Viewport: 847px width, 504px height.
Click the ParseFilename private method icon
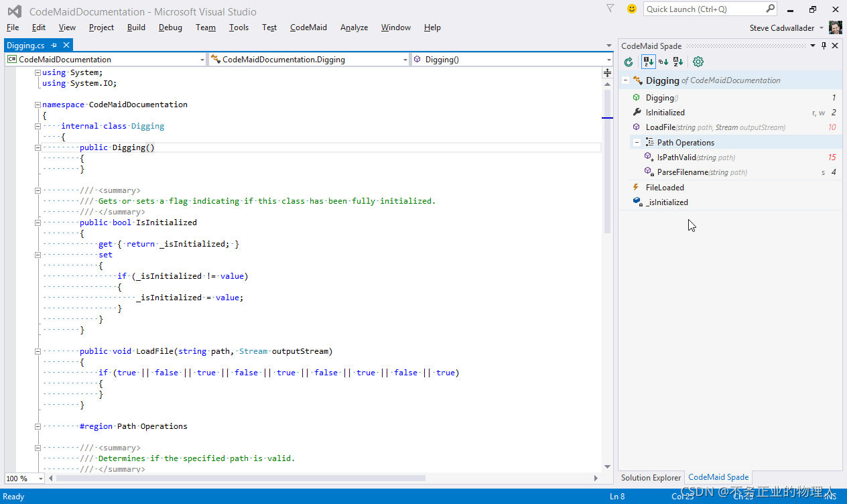pos(649,172)
